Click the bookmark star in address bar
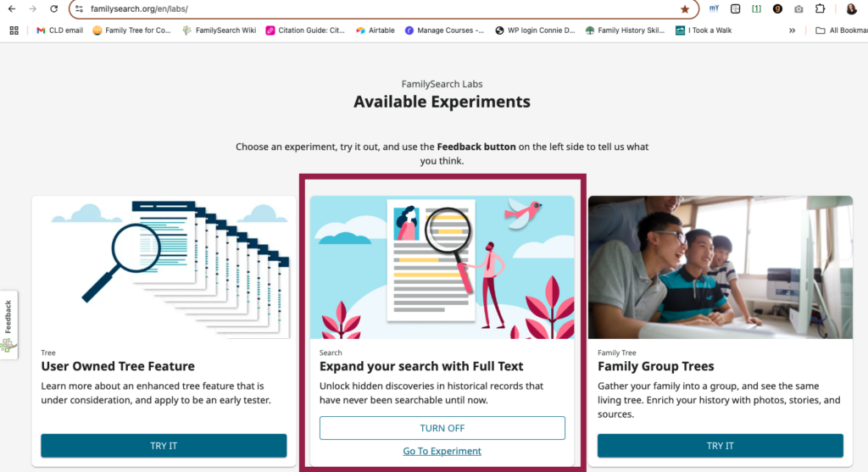 685,8
